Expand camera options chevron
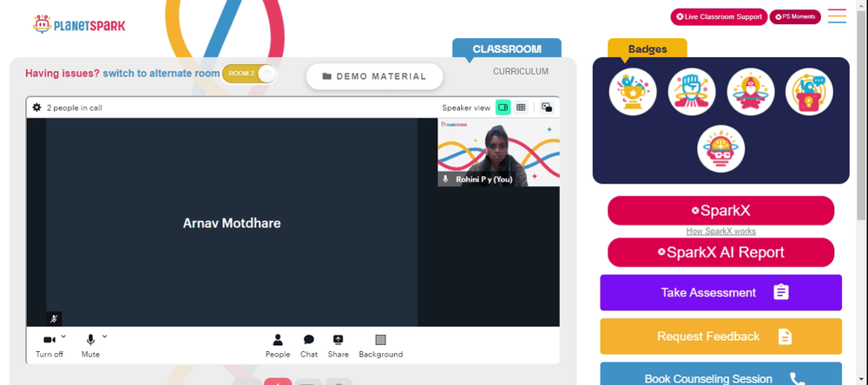 [x=63, y=336]
